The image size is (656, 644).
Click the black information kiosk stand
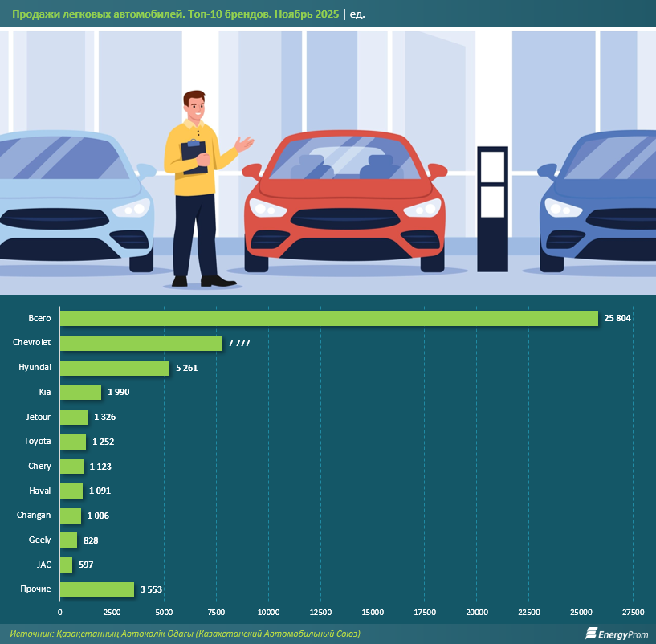(491, 209)
